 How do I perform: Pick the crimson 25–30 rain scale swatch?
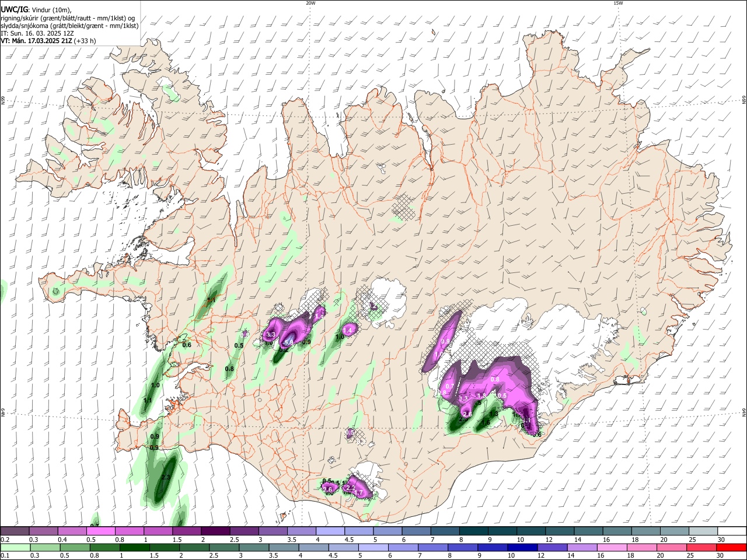701,547
